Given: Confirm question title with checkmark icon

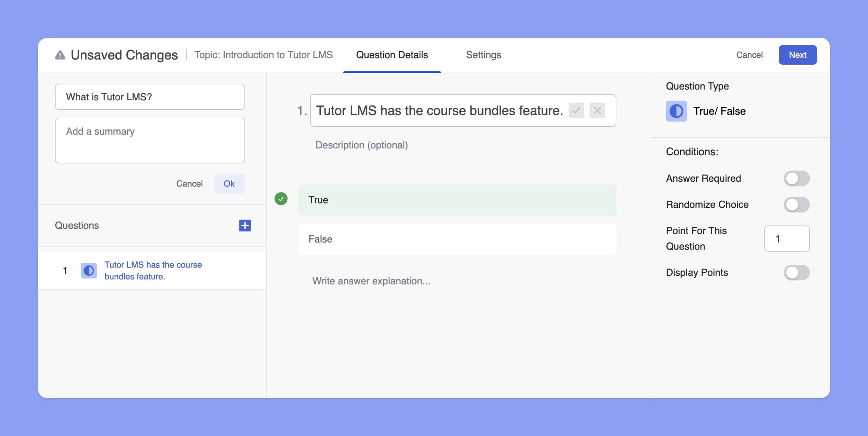Looking at the screenshot, I should (576, 111).
